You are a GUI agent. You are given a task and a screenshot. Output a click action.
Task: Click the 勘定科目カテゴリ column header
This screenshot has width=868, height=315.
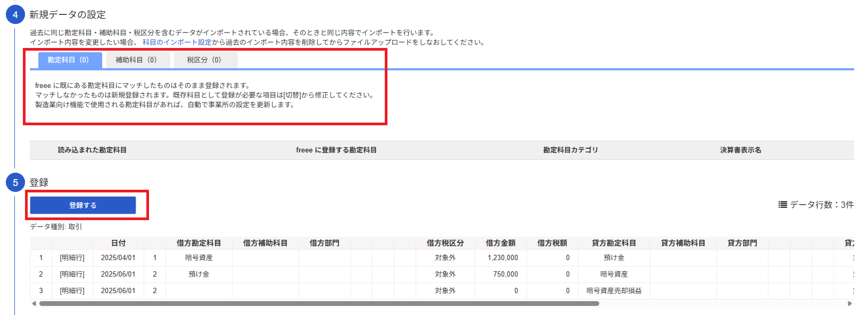(x=571, y=150)
